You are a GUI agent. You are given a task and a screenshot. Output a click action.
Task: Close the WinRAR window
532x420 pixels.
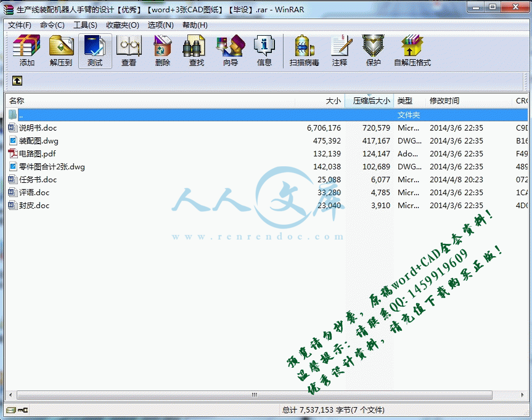point(515,7)
